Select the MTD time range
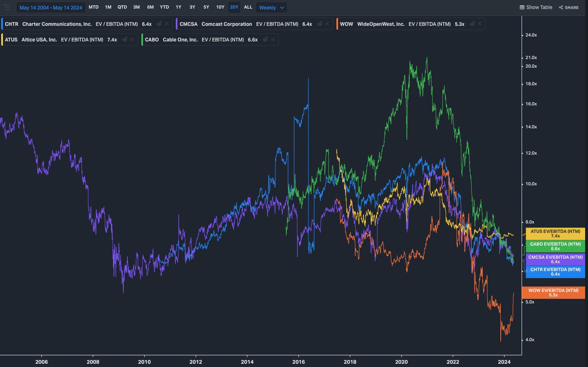Viewport: 588px width, 367px height. point(93,7)
